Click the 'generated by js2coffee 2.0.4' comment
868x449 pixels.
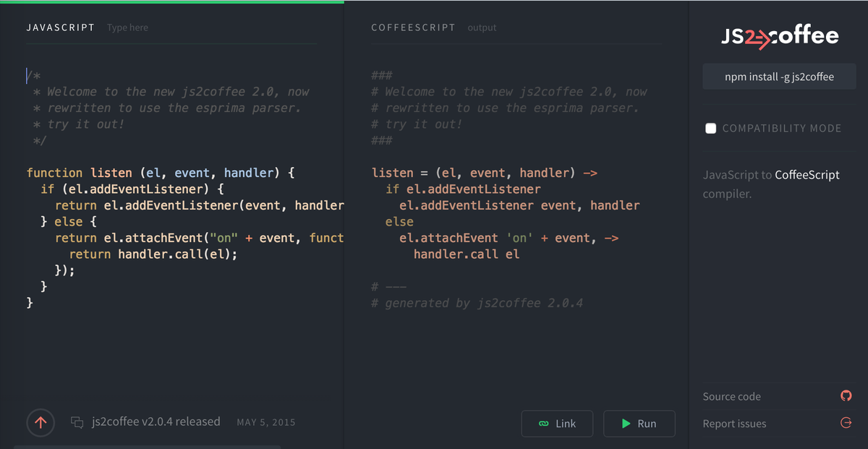pos(477,303)
